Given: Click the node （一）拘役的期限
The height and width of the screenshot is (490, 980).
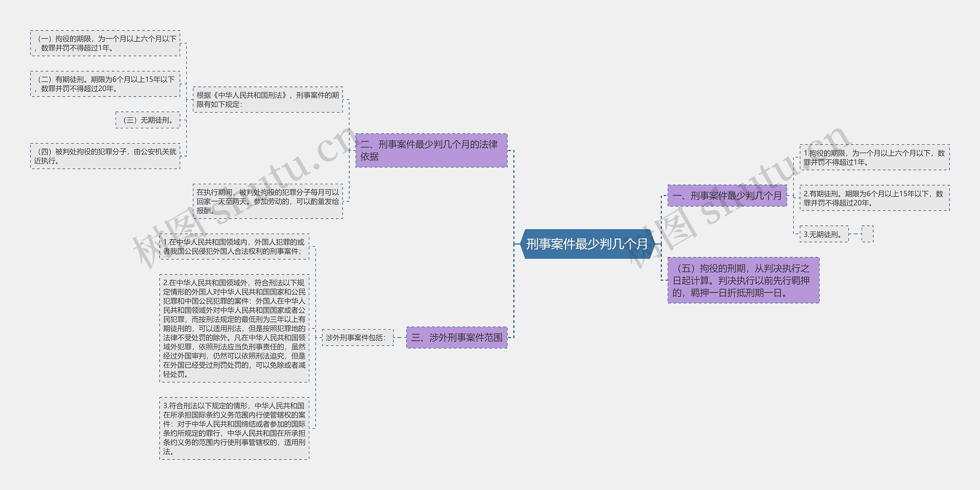Looking at the screenshot, I should coord(105,43).
